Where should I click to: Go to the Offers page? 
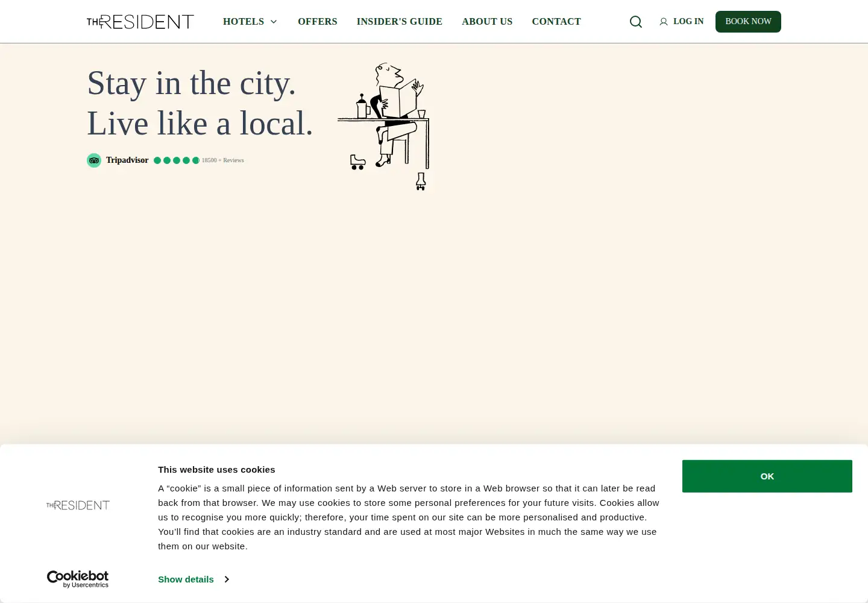pos(318,22)
